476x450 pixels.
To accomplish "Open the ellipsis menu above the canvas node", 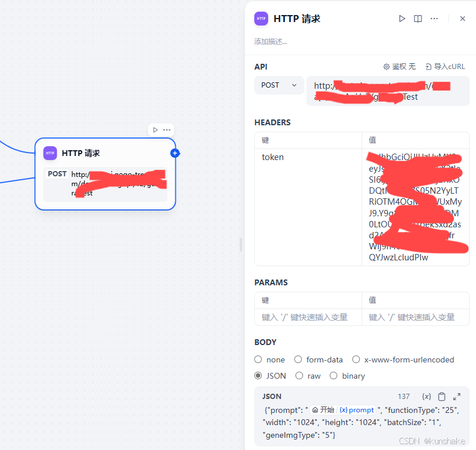I will (x=167, y=130).
